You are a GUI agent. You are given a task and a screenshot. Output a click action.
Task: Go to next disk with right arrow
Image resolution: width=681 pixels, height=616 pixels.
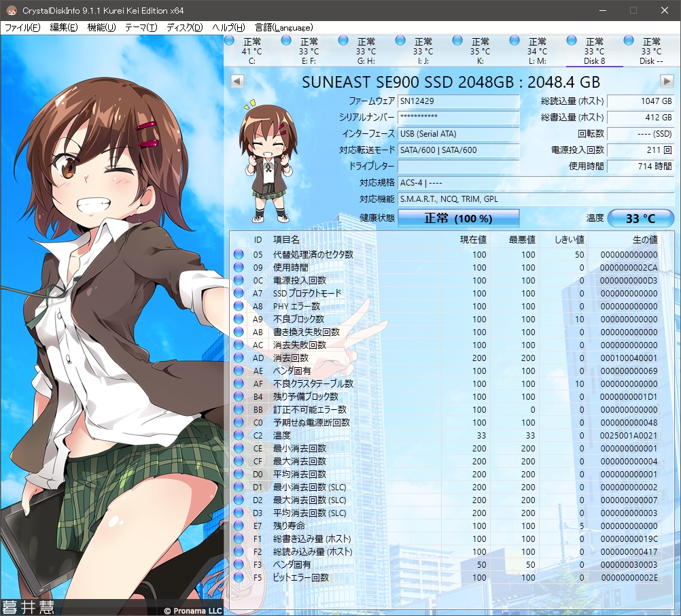tap(667, 81)
